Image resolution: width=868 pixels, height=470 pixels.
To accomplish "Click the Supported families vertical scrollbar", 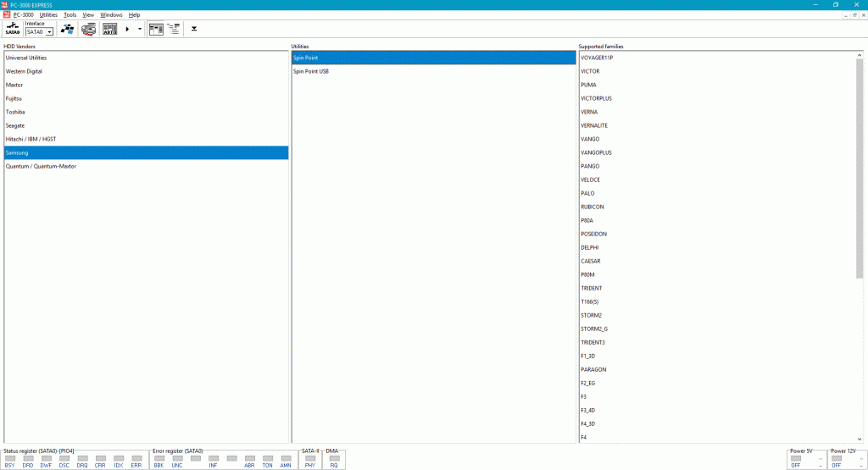I will pos(860,169).
